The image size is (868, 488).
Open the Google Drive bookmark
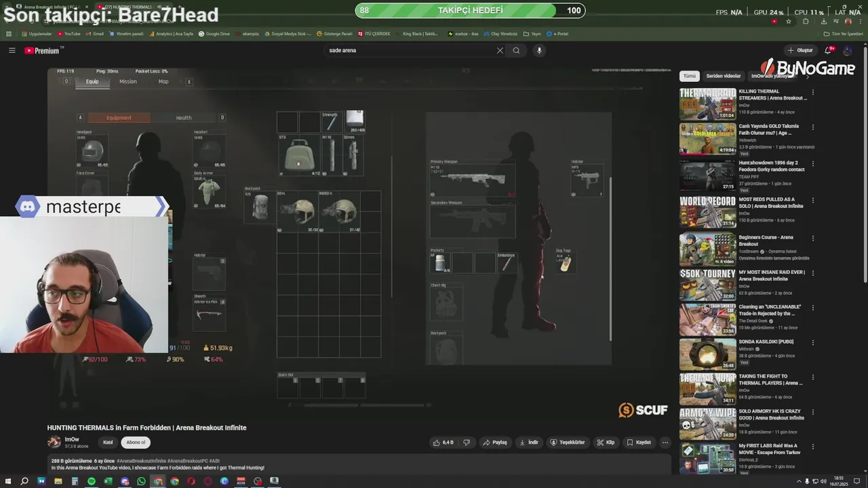point(214,33)
